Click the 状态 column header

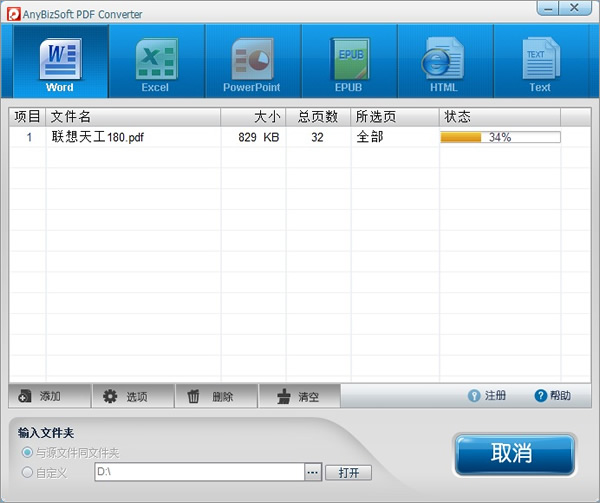click(500, 117)
